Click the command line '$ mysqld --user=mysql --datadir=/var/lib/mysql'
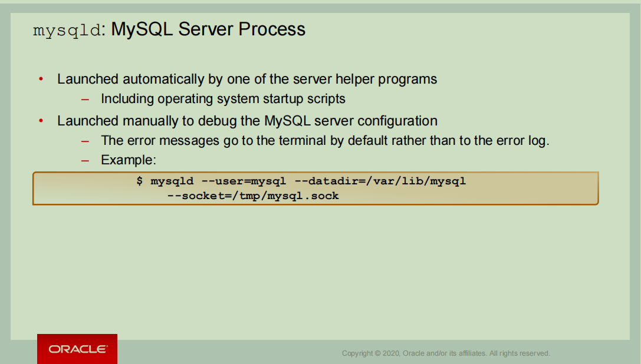641x364 pixels. click(301, 181)
